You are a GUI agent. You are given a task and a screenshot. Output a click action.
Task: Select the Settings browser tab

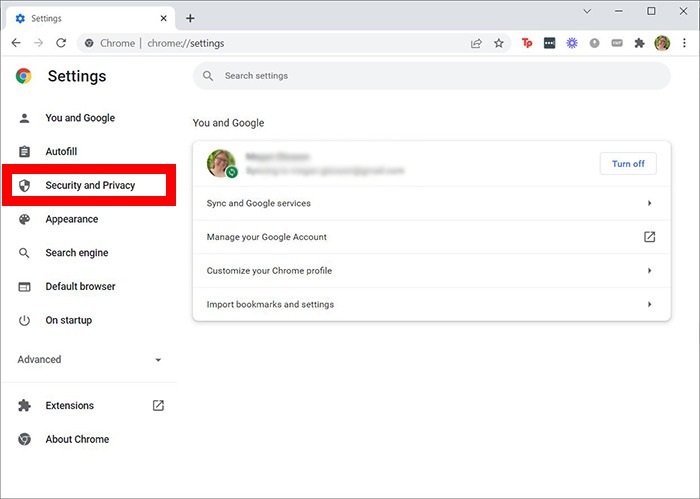pos(91,18)
